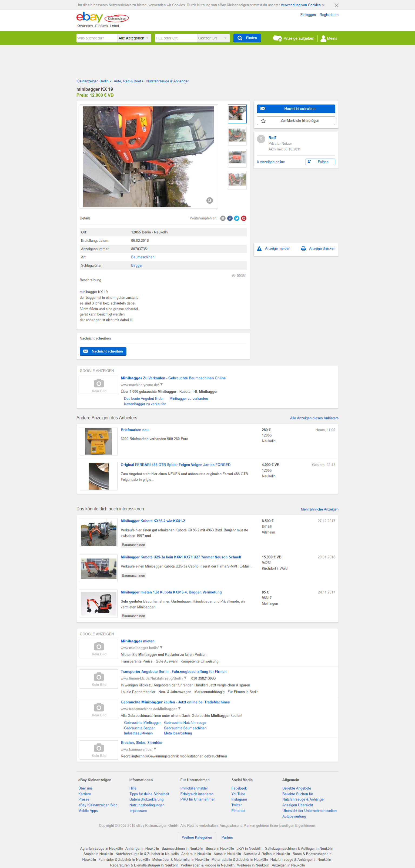Click Nachricht schreiben button in sidebar
Image resolution: width=415 pixels, height=868 pixels.
(296, 109)
